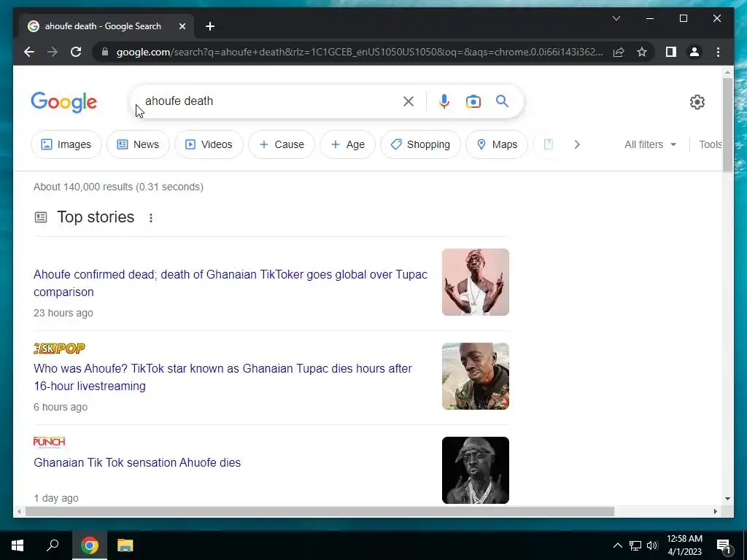
Task: Open the Chrome profile avatar icon
Action: tap(694, 52)
